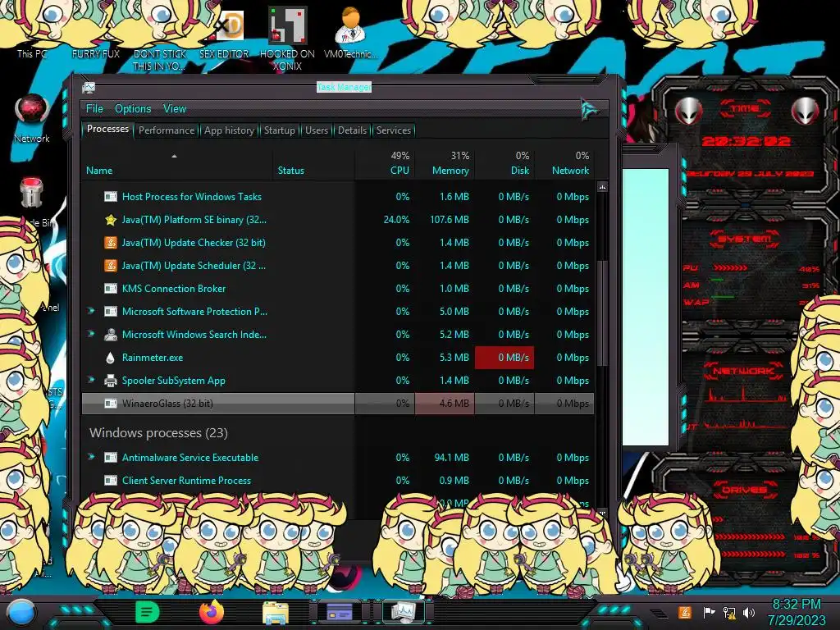
Task: Click the Task Manager taskbar button
Action: [403, 612]
